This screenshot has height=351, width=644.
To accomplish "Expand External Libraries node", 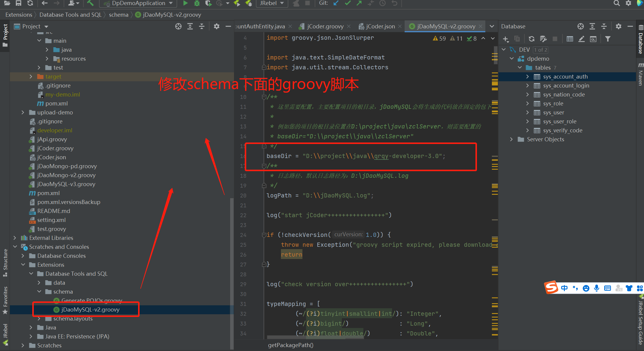I will click(15, 238).
